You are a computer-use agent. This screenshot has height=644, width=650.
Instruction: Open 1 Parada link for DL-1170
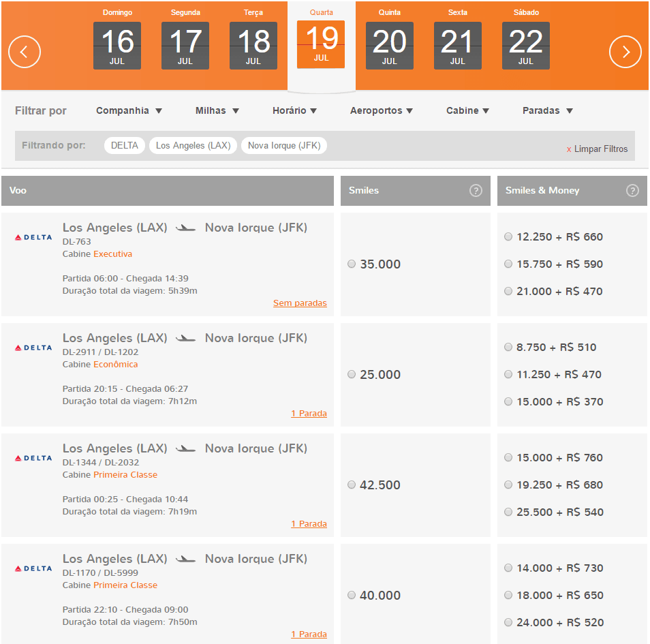point(309,634)
